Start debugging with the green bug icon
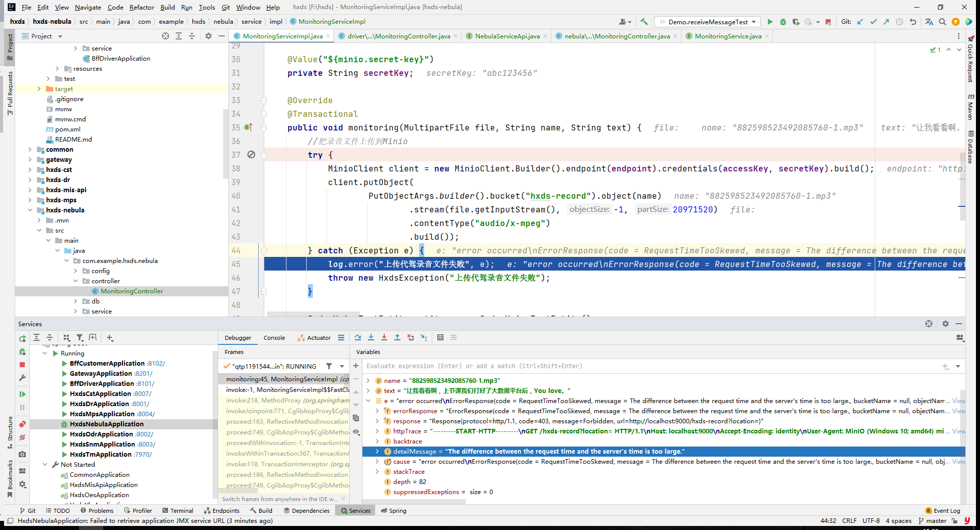This screenshot has height=530, width=980. click(783, 22)
